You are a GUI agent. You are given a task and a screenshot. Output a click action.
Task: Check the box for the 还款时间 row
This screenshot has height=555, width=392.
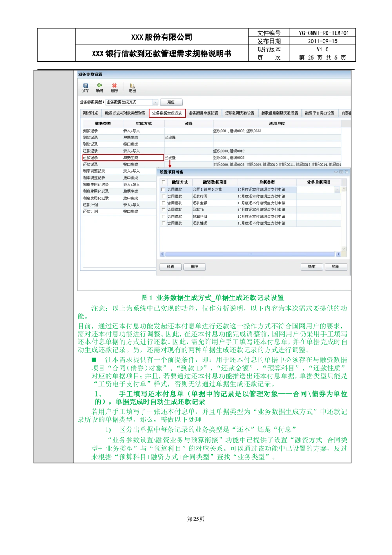tap(163, 197)
